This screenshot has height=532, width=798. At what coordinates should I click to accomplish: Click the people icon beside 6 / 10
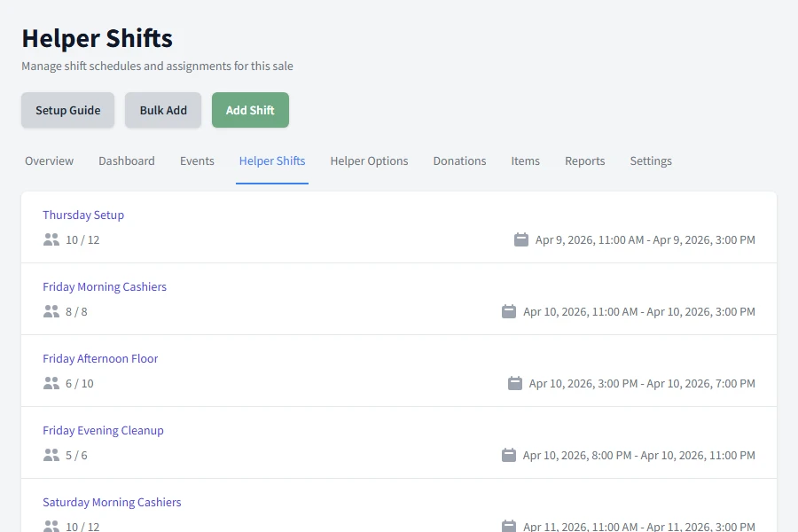pyautogui.click(x=51, y=383)
